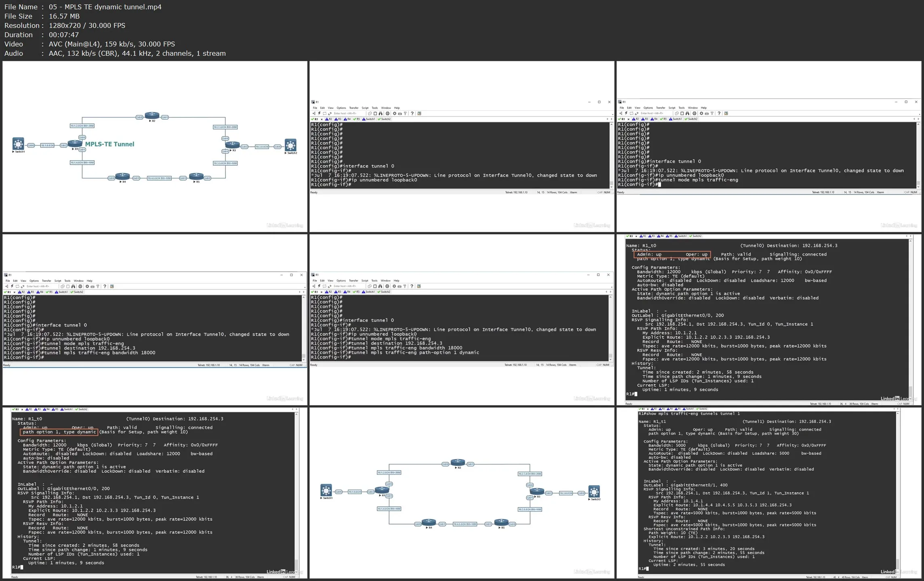Click the file name '05 - MPLS TE dynamic tunnel.mp4'
Viewport: 924px width, 581px height.
[x=105, y=7]
